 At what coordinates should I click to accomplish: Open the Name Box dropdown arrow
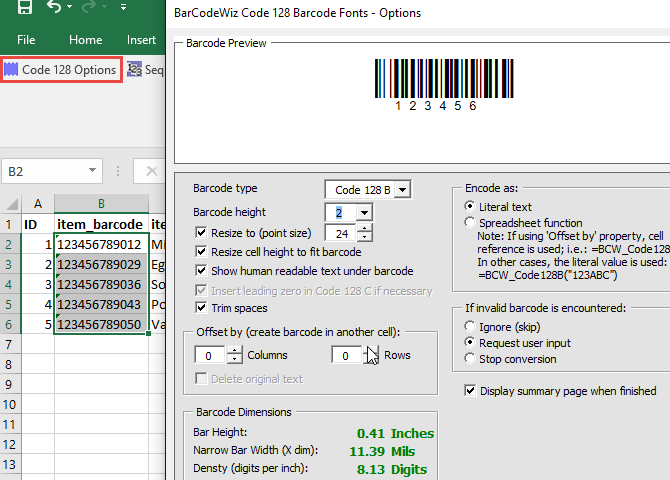[92, 171]
